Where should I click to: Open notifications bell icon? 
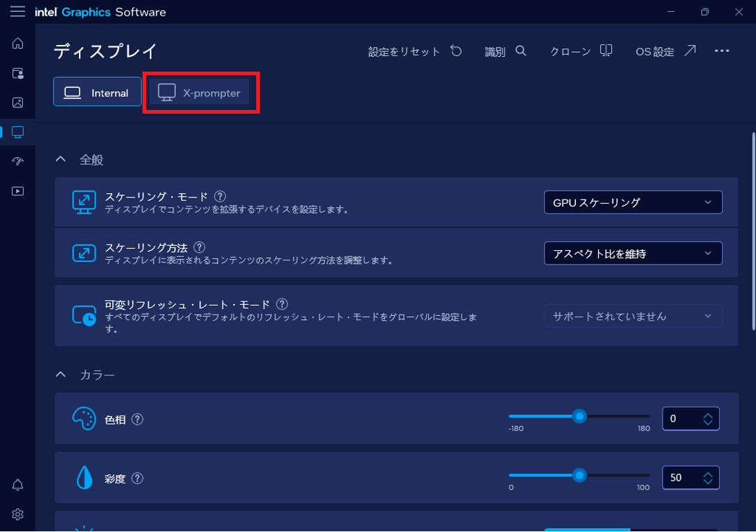pyautogui.click(x=18, y=485)
